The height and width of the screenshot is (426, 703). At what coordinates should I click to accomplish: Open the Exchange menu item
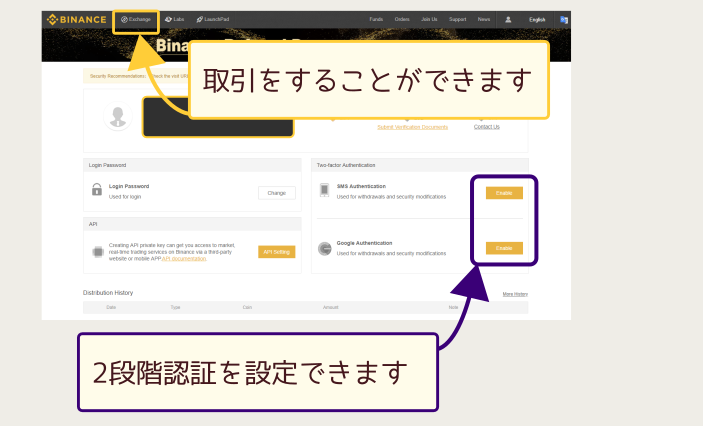point(136,20)
